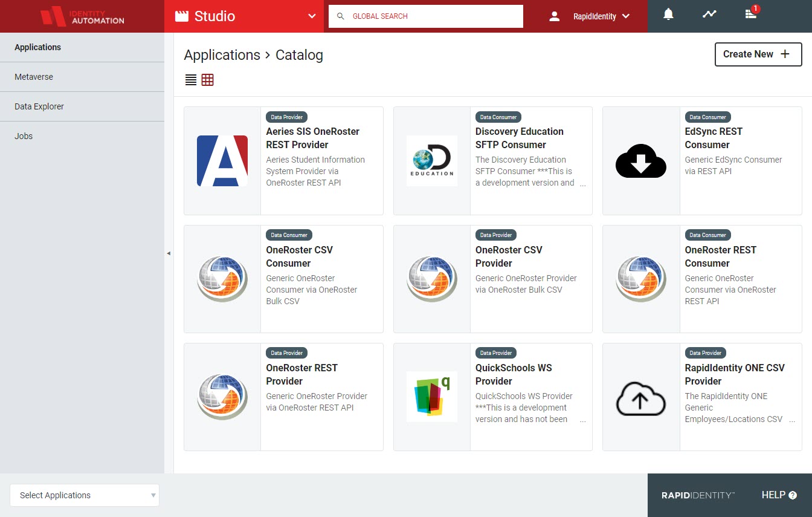This screenshot has width=812, height=517.
Task: Click the Aeries SIS logo thumbnail
Action: [x=222, y=161]
